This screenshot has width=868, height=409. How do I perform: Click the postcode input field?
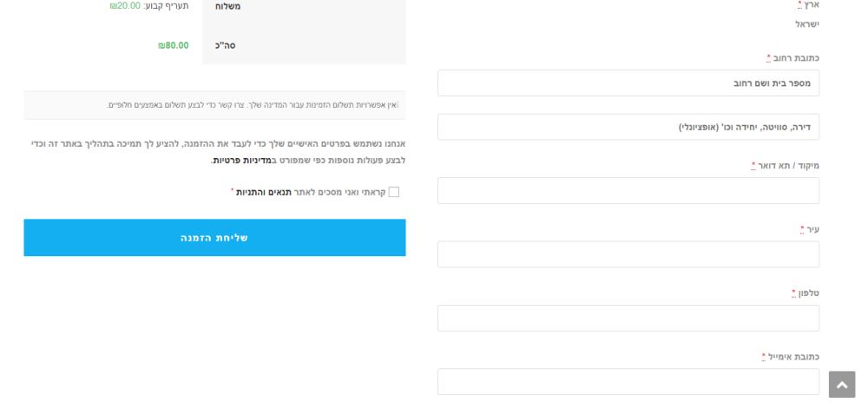(x=628, y=191)
